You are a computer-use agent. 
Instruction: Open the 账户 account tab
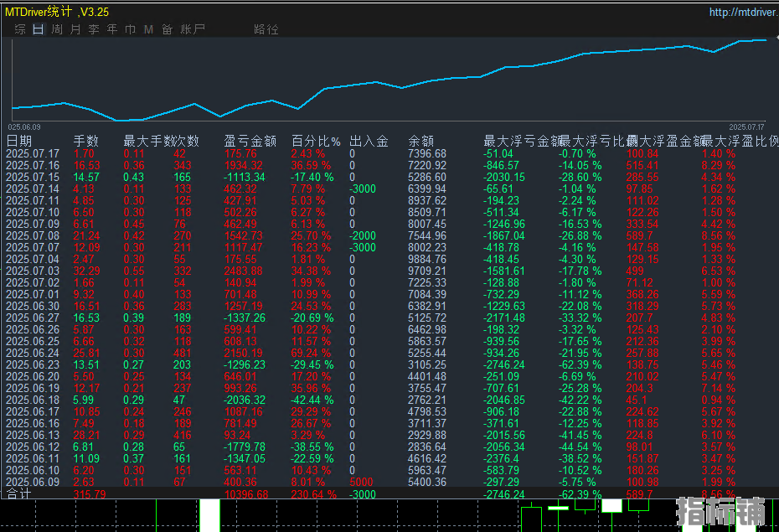click(193, 29)
